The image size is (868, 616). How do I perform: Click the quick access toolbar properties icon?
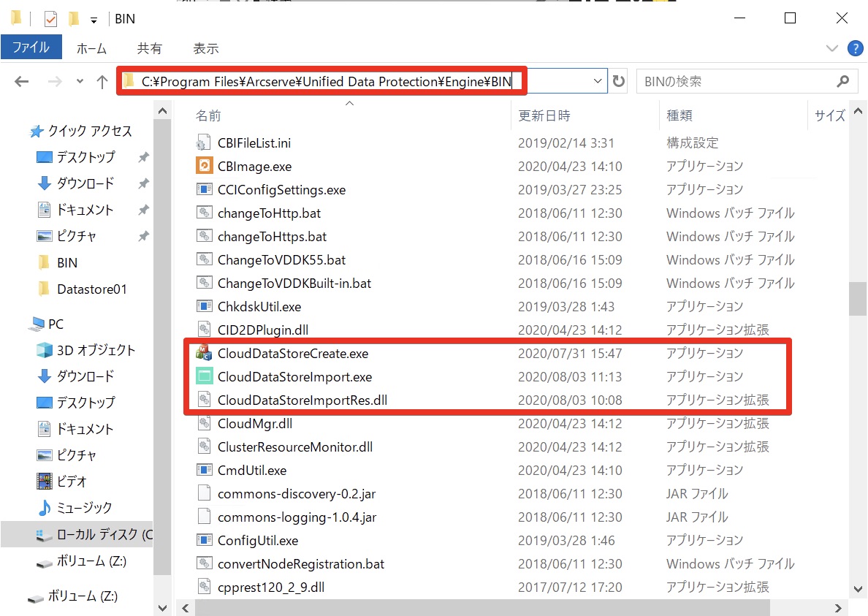pos(50,19)
